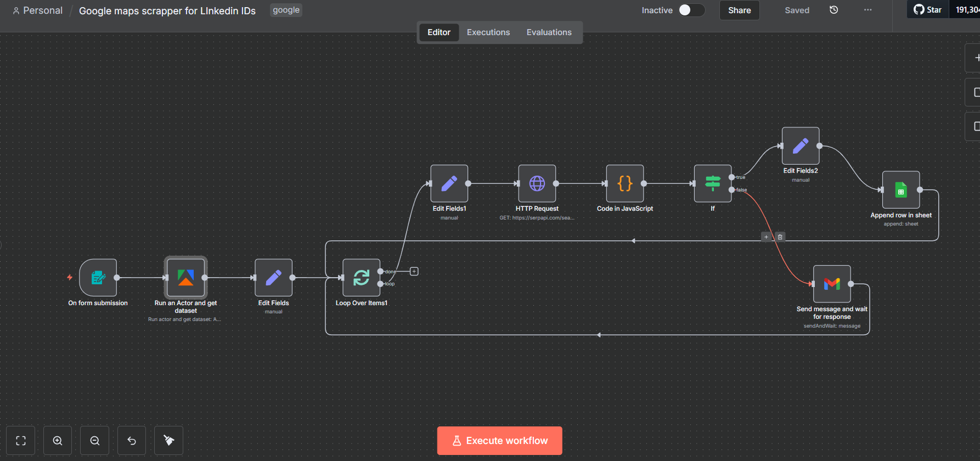The height and width of the screenshot is (461, 980).
Task: Select the Code in JavaScript node
Action: [625, 183]
